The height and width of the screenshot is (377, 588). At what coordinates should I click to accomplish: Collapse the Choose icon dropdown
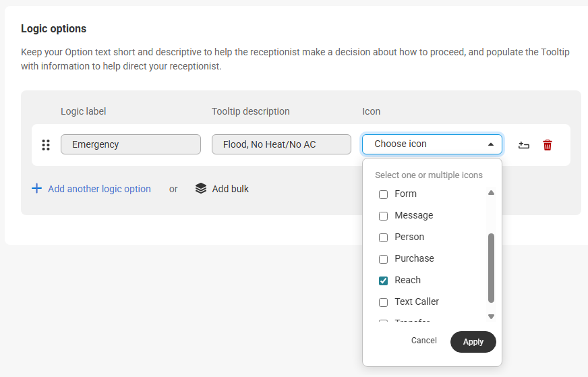[490, 144]
